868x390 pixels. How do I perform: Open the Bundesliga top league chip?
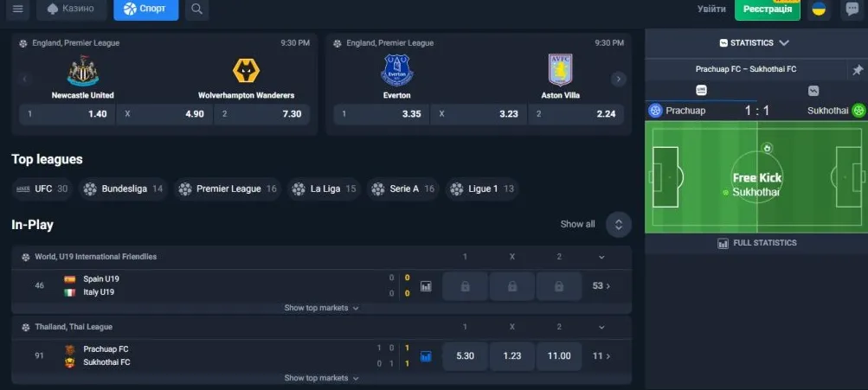click(123, 189)
